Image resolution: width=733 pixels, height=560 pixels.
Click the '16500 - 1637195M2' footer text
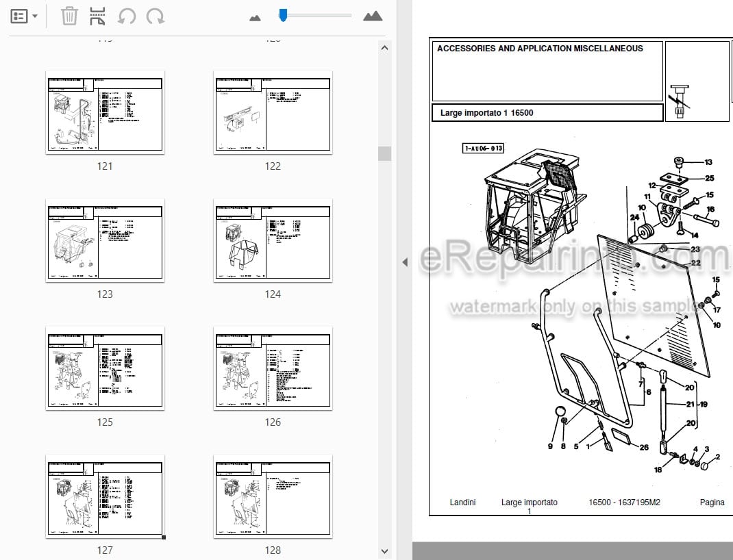624,502
